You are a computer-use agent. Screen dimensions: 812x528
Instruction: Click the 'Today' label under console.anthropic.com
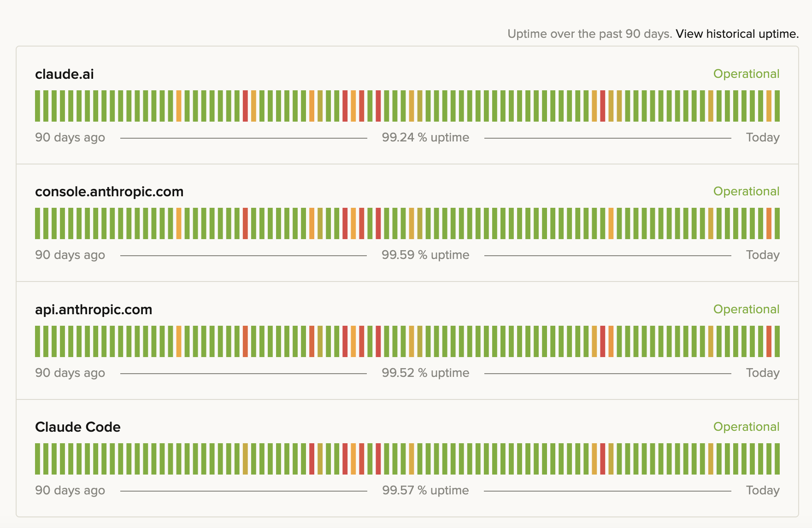(x=763, y=255)
